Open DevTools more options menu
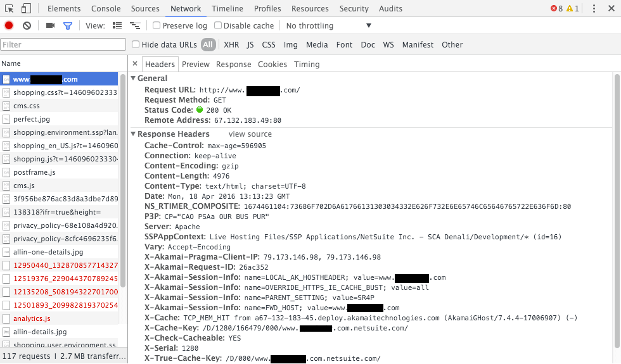 594,9
